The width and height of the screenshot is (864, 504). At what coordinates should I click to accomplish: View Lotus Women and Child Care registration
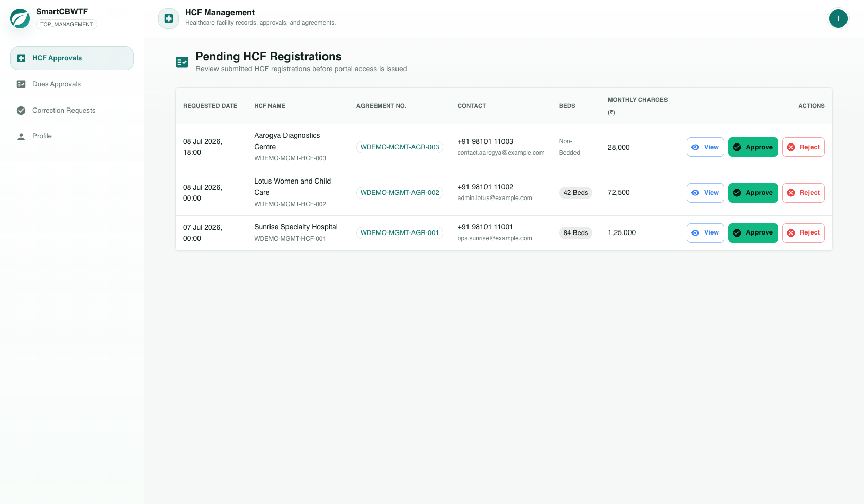[x=705, y=193]
